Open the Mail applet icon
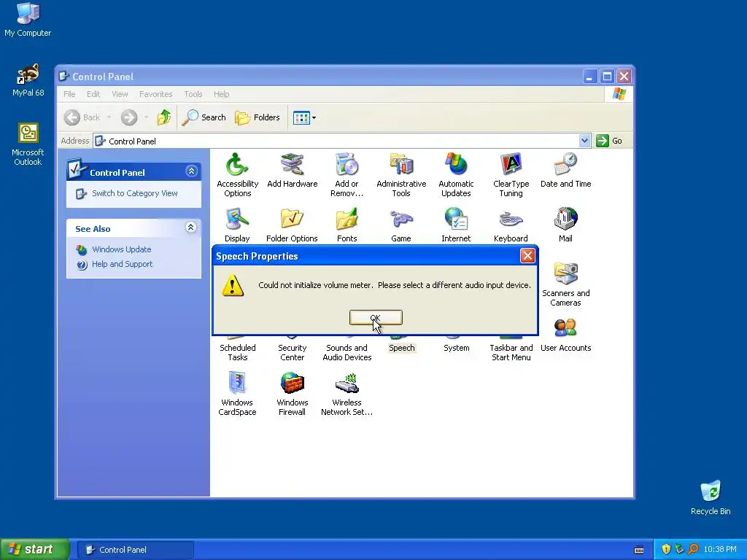 coord(565,219)
